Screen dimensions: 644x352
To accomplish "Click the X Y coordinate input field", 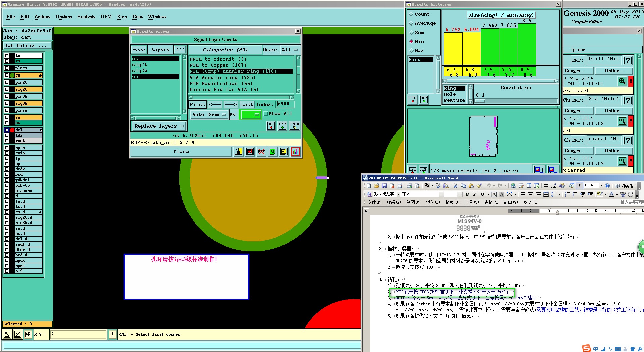I will [x=78, y=334].
